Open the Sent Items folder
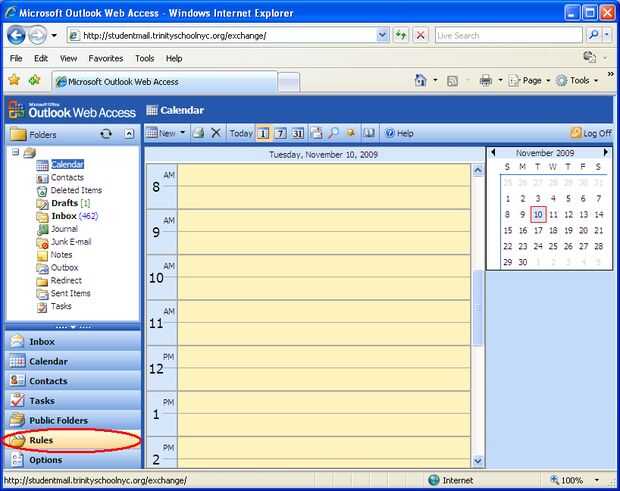This screenshot has width=620, height=491. [x=70, y=293]
